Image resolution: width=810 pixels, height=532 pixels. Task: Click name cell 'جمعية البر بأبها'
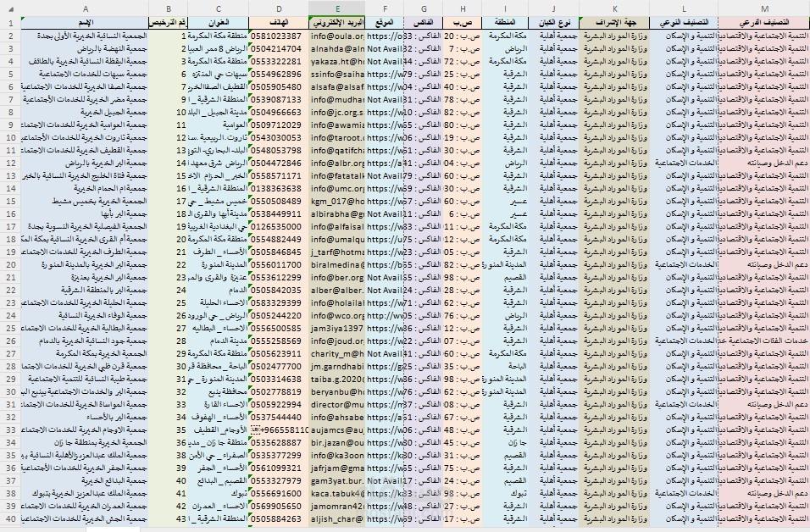coord(85,213)
